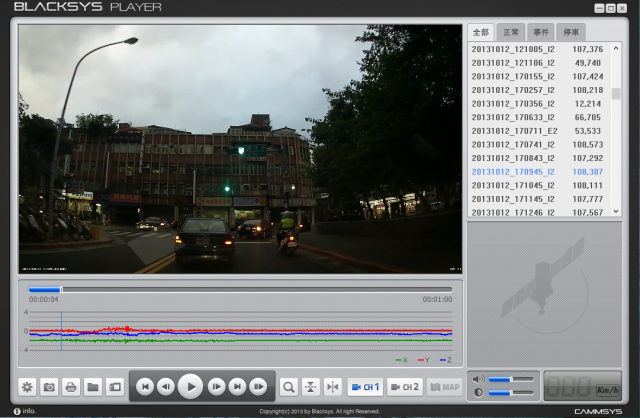The height and width of the screenshot is (418, 640).
Task: Open the MAP view
Action: pos(445,387)
